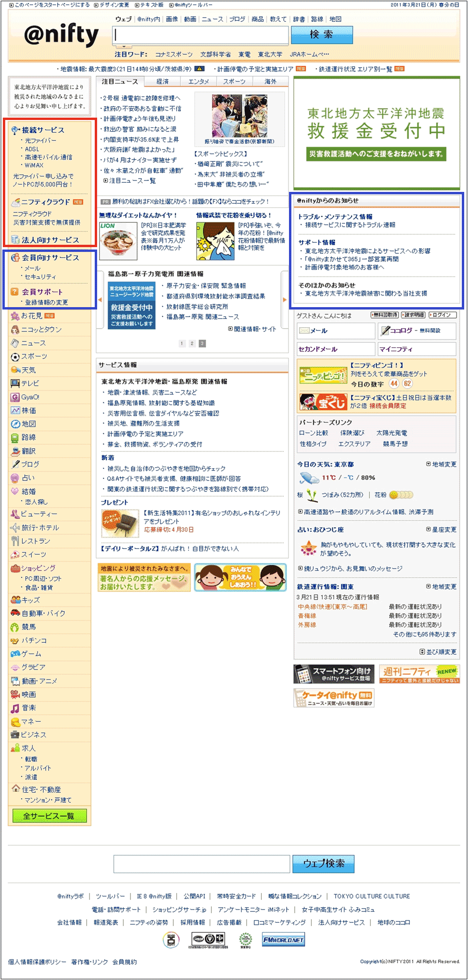Click ログイン button
Viewport: 468px width, 980px height.
tap(443, 315)
